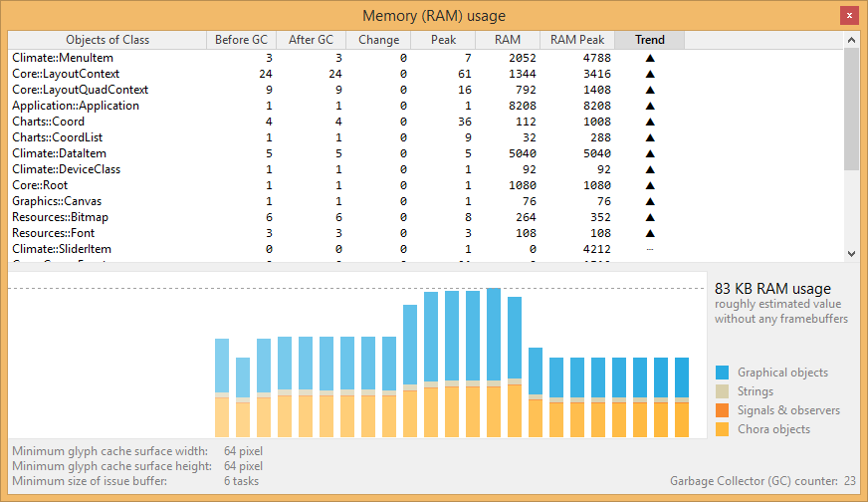The width and height of the screenshot is (868, 502).
Task: Click the Graphical objects legend swatch
Action: [x=722, y=373]
